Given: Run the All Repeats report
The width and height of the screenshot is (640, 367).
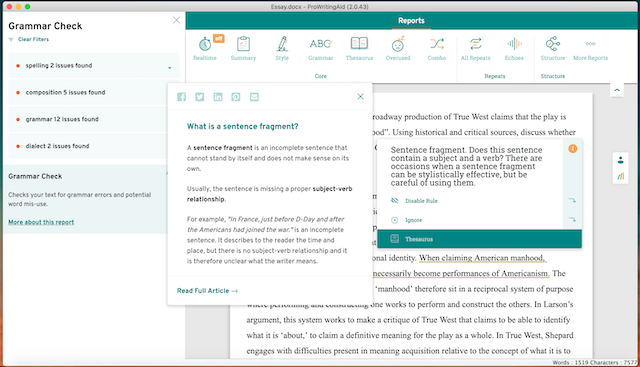Looking at the screenshot, I should [476, 49].
